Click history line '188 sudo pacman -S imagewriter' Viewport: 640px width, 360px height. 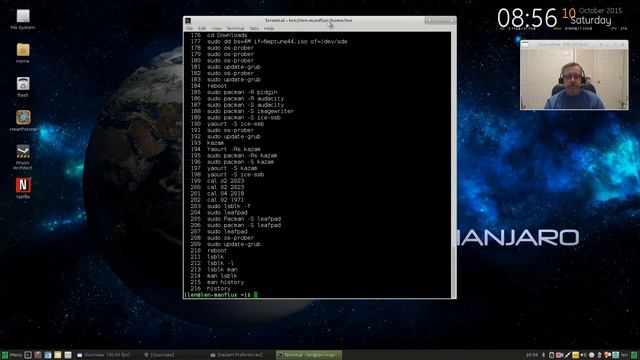[x=242, y=111]
